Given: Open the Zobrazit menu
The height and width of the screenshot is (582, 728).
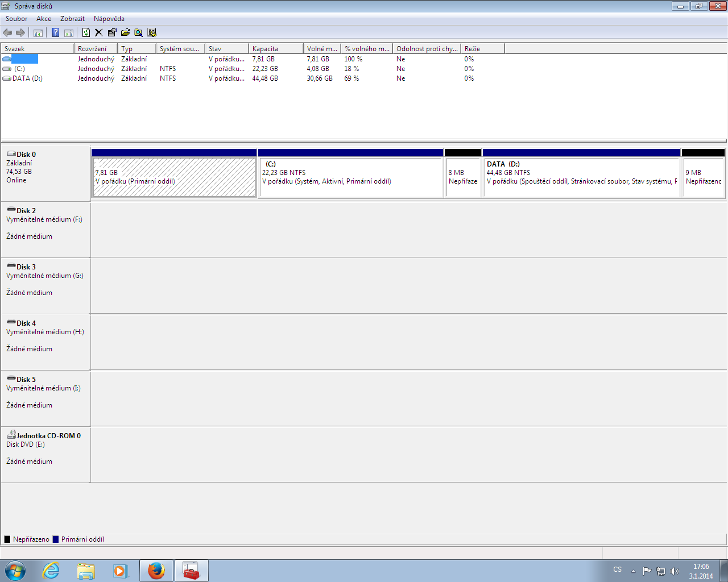Looking at the screenshot, I should point(72,19).
